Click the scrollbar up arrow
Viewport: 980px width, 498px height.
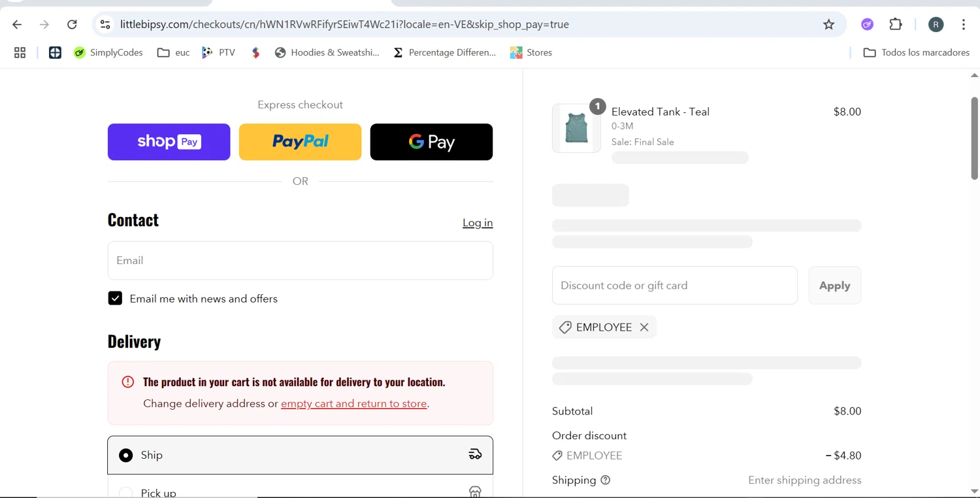[x=974, y=76]
